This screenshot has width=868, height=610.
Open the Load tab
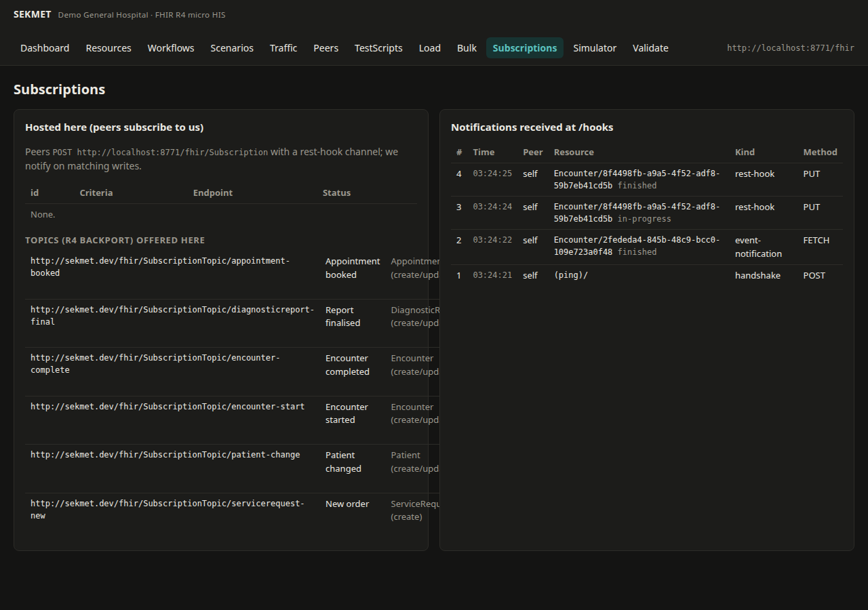coord(430,48)
